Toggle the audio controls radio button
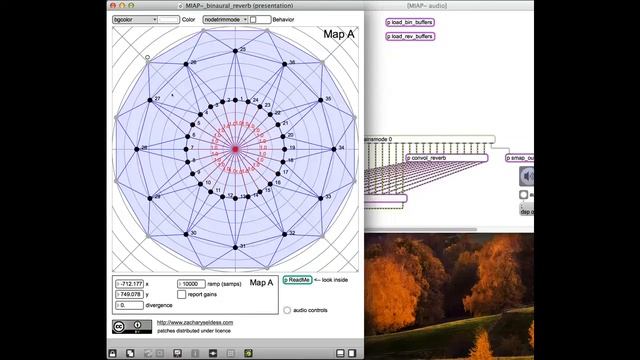 (x=287, y=310)
